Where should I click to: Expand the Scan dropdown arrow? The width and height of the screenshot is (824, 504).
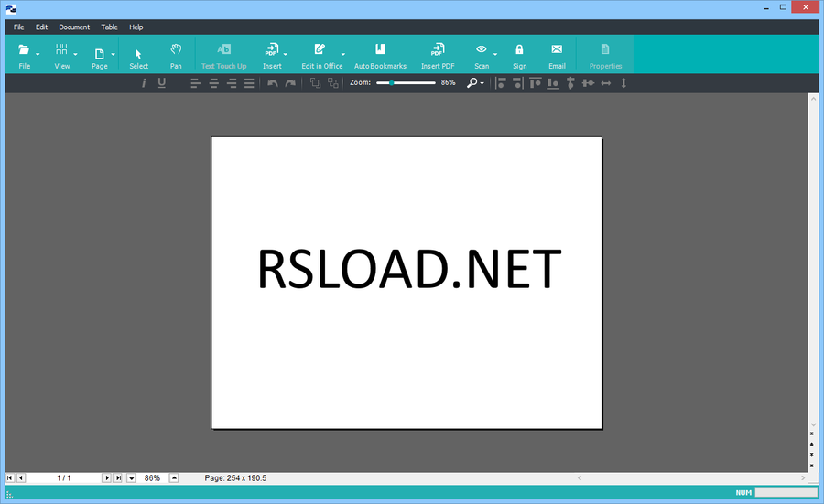click(495, 54)
